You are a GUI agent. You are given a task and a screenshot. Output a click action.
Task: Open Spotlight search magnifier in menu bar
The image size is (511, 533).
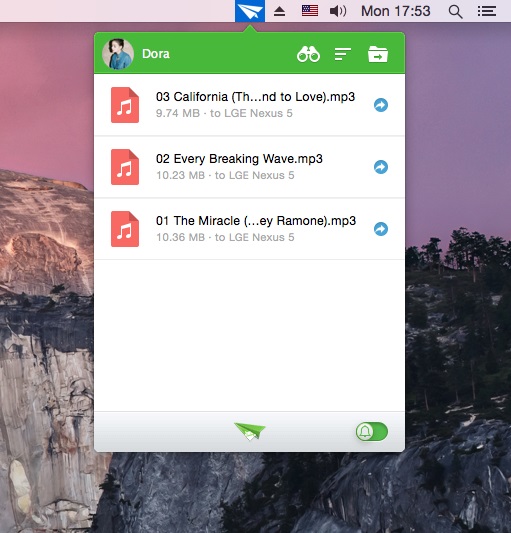(x=455, y=12)
